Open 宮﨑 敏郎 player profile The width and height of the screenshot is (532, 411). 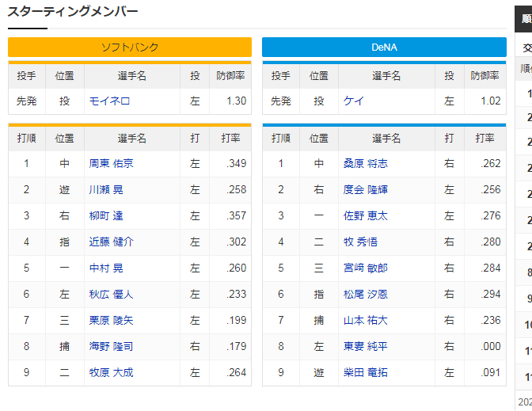tap(366, 268)
